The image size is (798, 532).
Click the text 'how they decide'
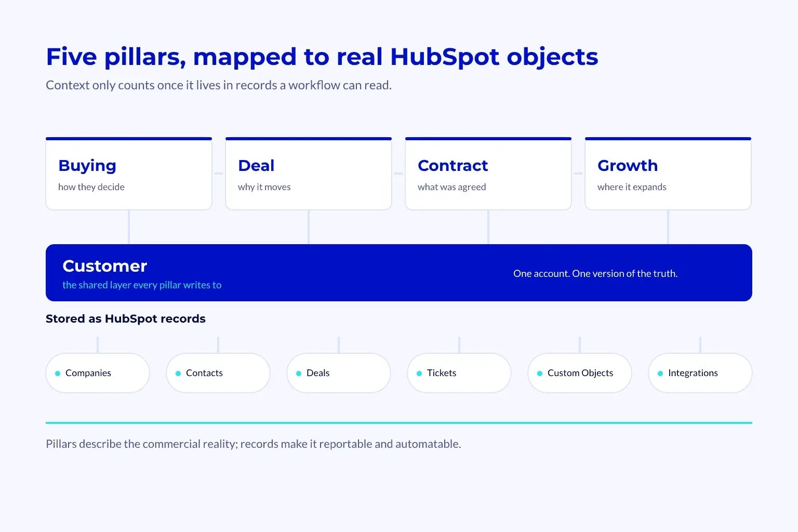tap(91, 187)
